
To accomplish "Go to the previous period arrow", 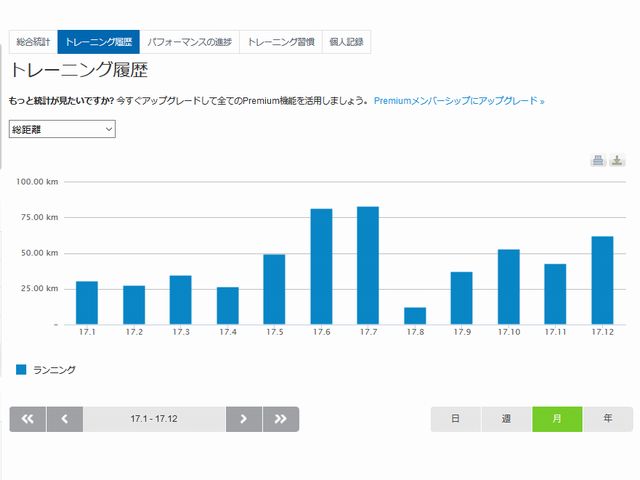I will point(64,419).
